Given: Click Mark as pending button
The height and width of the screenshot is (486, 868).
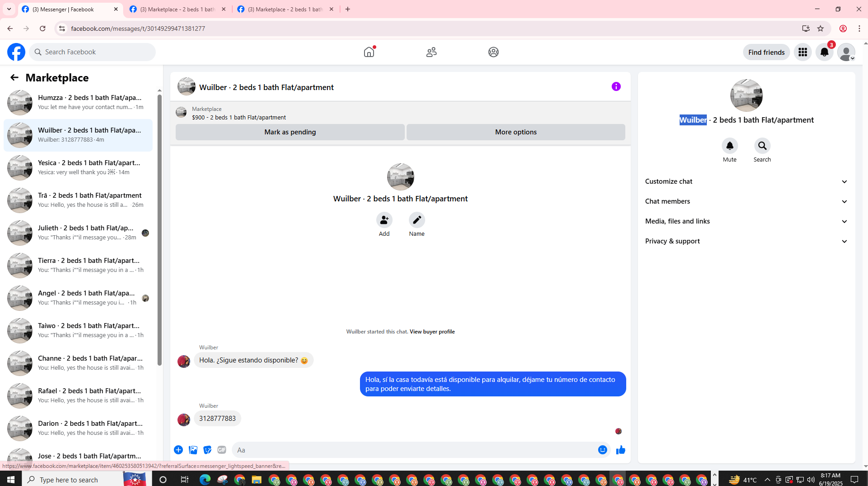Looking at the screenshot, I should pyautogui.click(x=290, y=132).
